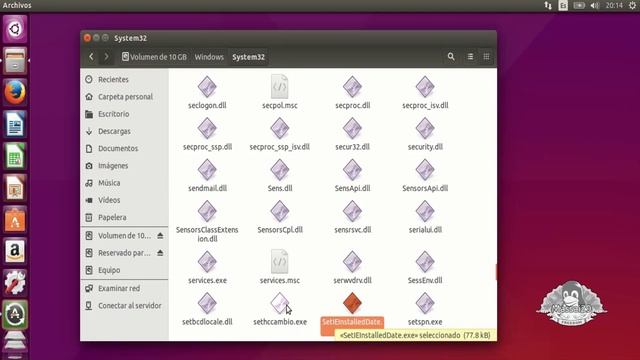Image resolution: width=640 pixels, height=360 pixels.
Task: Switch to list view in Files
Action: click(x=470, y=57)
